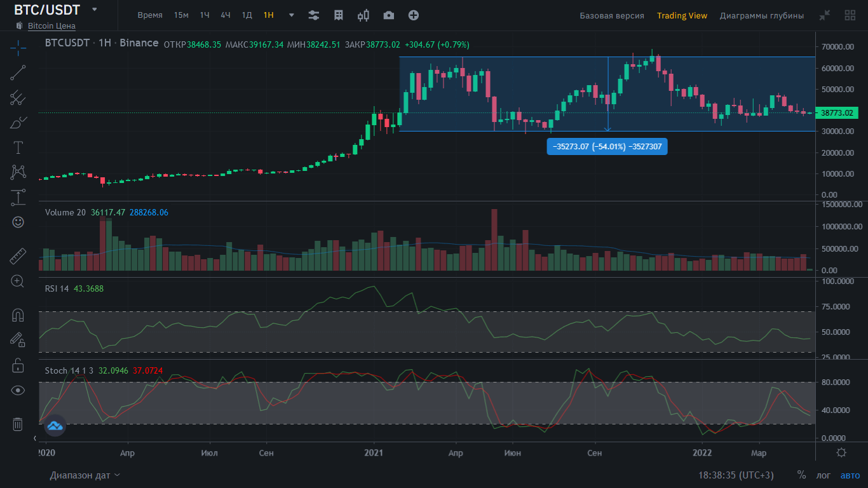The width and height of the screenshot is (868, 488).
Task: Open the Диаграммы глубины tab
Action: pyautogui.click(x=761, y=15)
